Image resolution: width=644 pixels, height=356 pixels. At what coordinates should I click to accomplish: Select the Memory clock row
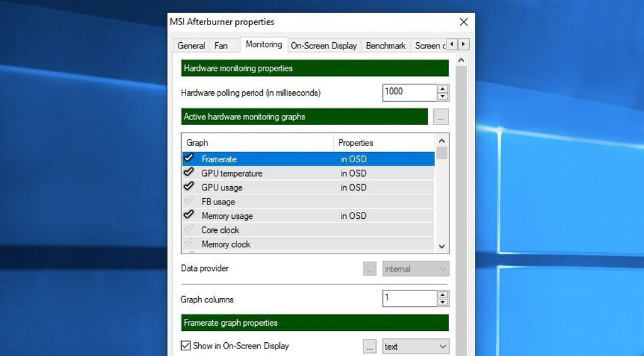[308, 244]
